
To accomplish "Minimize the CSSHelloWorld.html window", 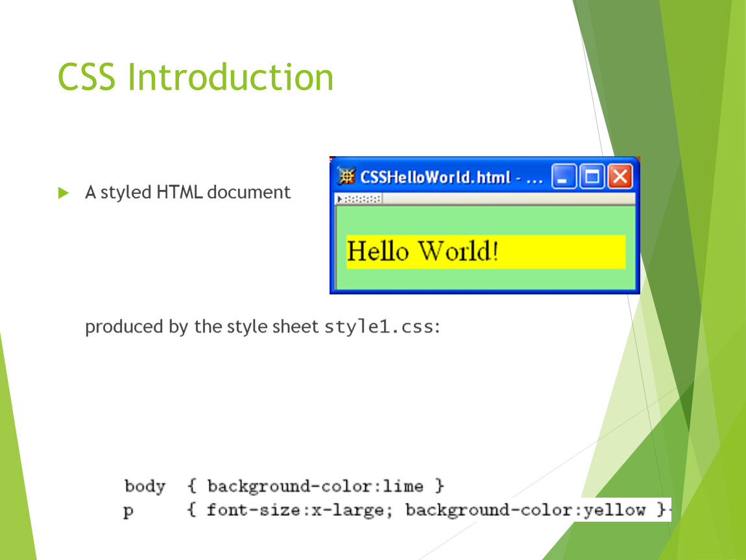I will (564, 177).
